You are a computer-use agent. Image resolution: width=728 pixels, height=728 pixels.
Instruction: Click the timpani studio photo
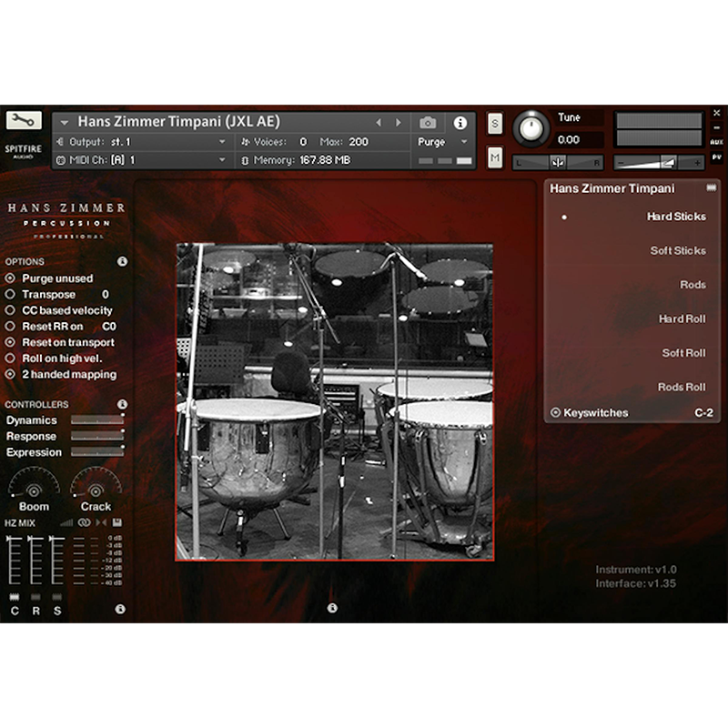334,402
